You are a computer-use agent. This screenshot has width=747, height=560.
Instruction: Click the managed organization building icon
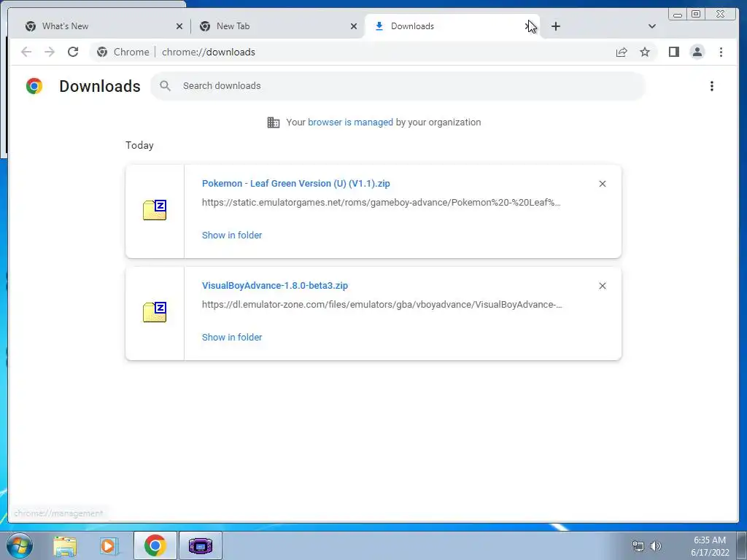pos(274,122)
